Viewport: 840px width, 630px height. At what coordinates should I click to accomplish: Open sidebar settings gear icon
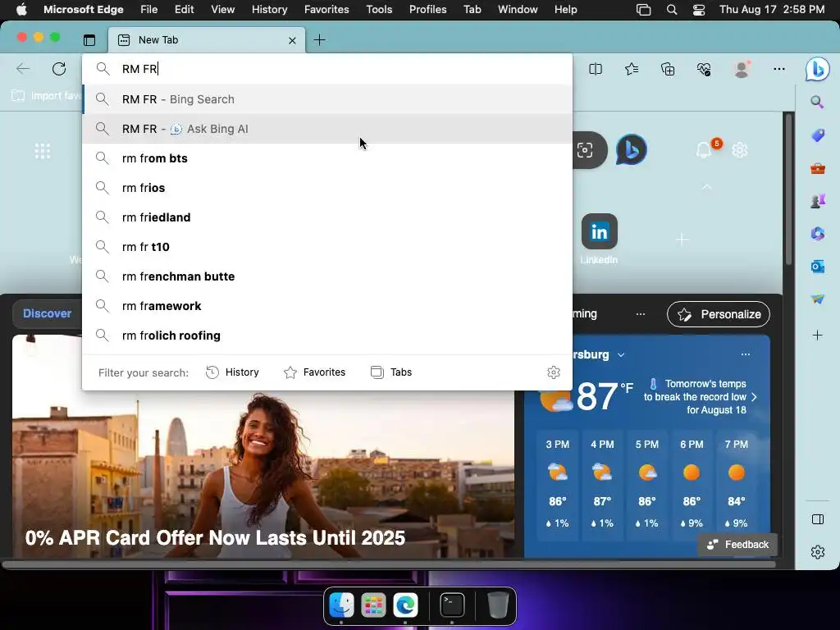coord(818,552)
